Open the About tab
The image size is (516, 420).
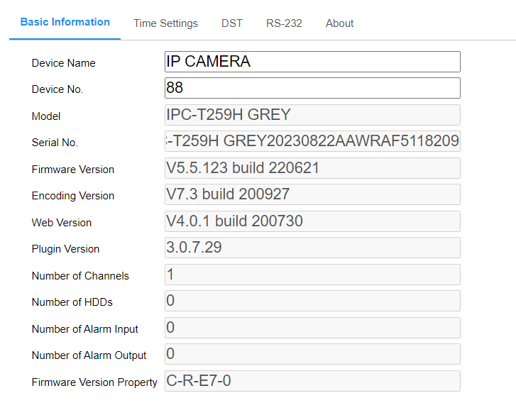point(339,23)
